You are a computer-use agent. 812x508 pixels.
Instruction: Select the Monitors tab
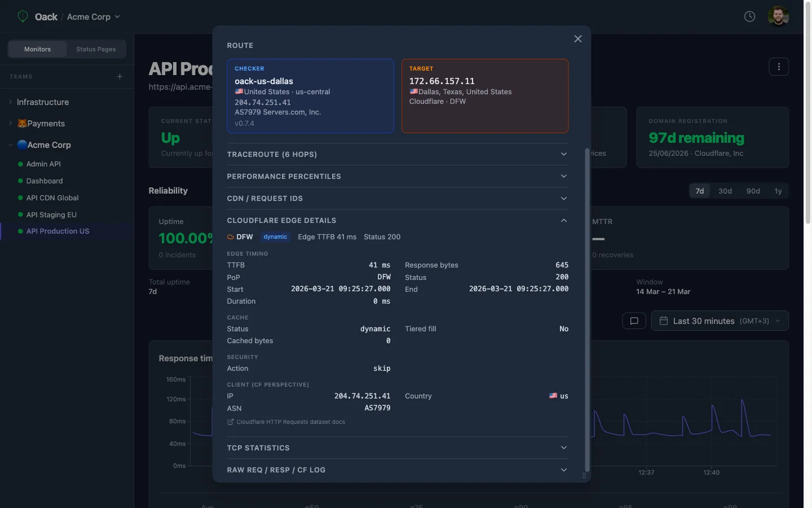tap(37, 49)
